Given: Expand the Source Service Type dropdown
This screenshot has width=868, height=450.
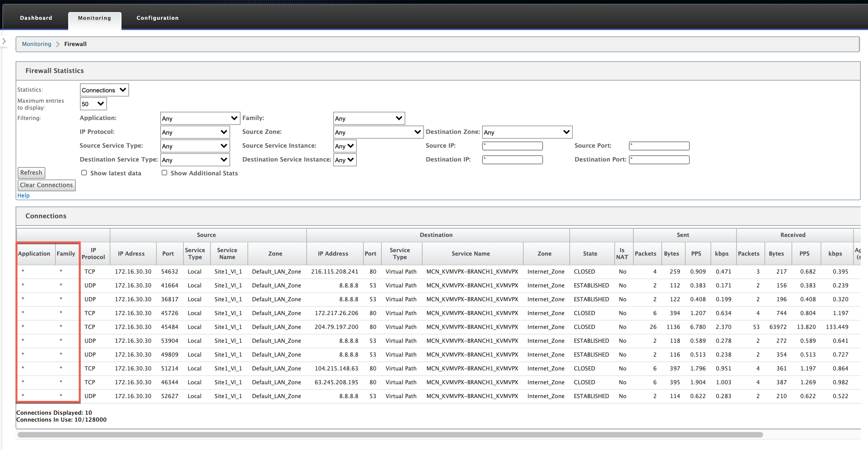Looking at the screenshot, I should [195, 146].
